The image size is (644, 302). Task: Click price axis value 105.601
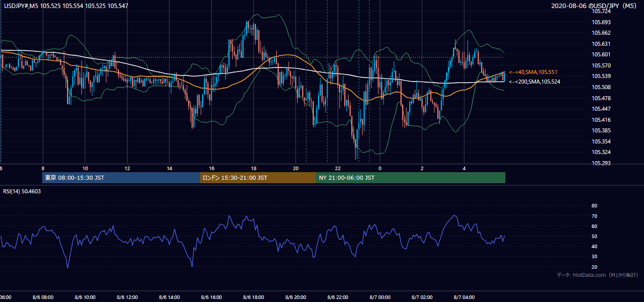(601, 54)
